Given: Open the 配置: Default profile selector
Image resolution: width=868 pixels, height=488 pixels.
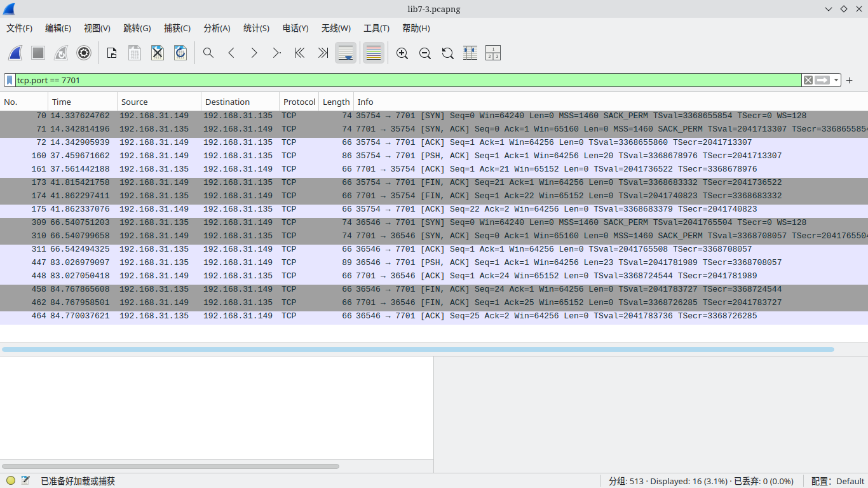Looking at the screenshot, I should [837, 481].
